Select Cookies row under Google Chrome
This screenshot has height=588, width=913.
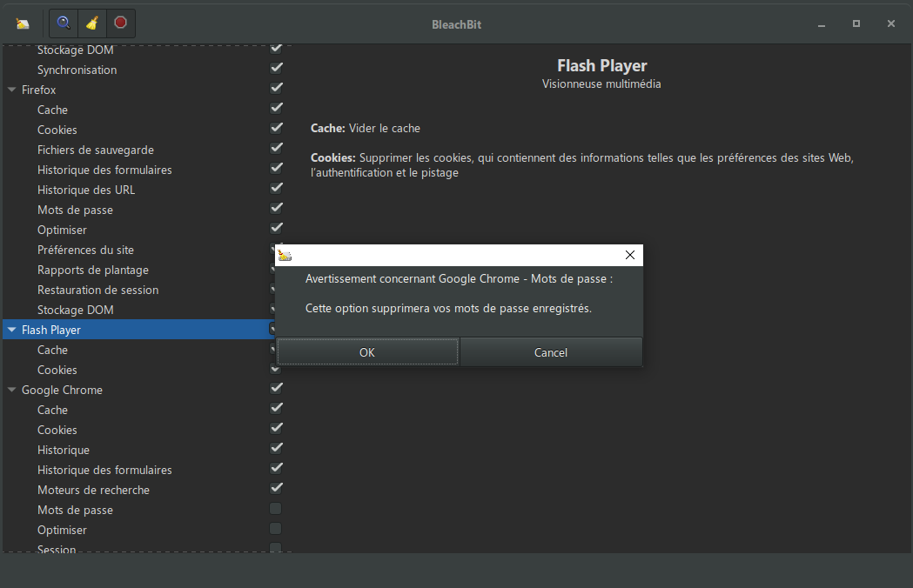click(57, 431)
